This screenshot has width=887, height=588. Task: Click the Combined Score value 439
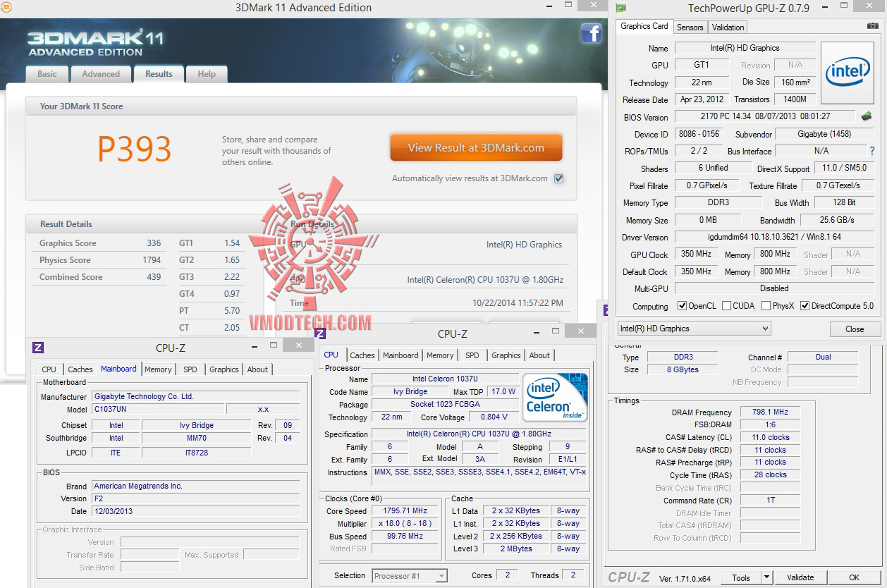[154, 277]
